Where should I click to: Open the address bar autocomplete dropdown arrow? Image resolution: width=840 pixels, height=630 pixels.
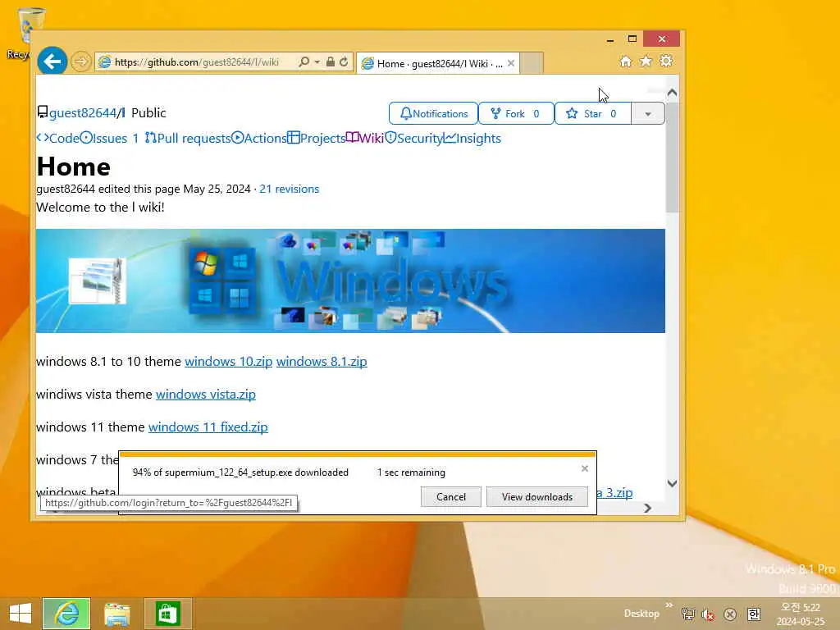click(x=317, y=62)
